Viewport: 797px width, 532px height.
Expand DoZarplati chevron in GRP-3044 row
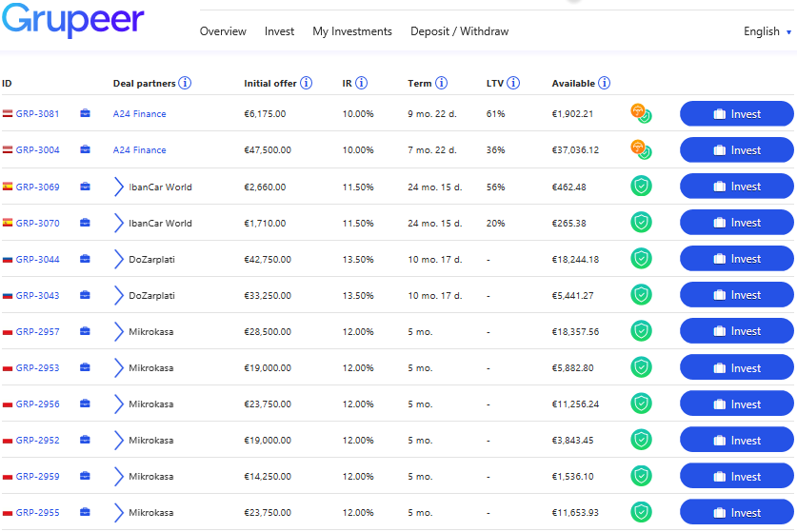(x=119, y=260)
